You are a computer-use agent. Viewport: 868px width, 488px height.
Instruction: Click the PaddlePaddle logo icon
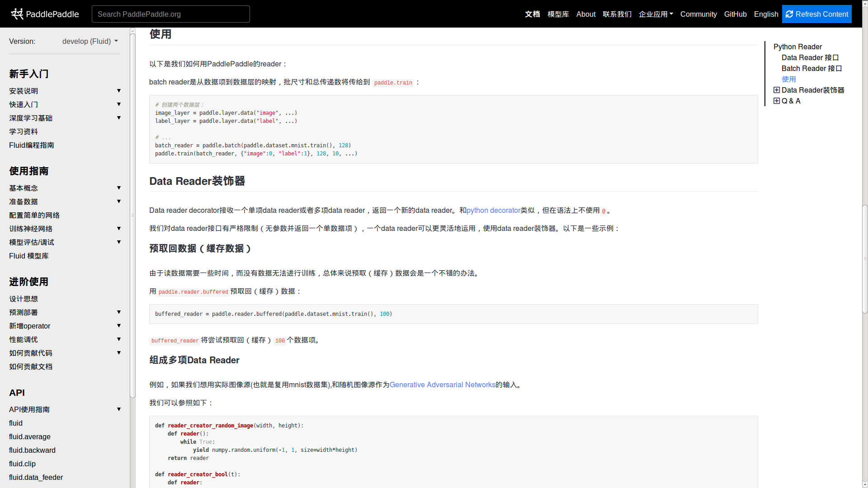(17, 14)
